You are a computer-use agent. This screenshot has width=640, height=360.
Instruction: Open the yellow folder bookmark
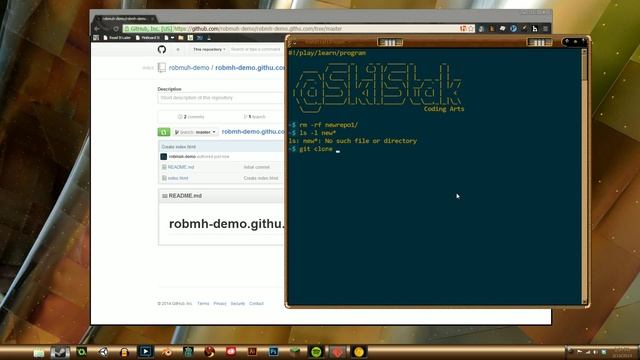click(181, 38)
